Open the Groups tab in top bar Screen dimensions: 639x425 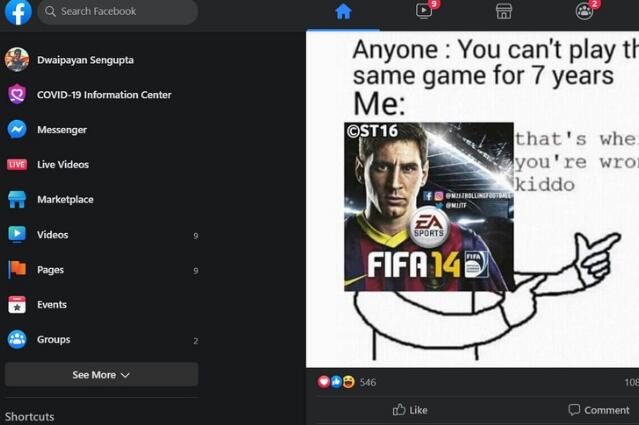(x=584, y=11)
